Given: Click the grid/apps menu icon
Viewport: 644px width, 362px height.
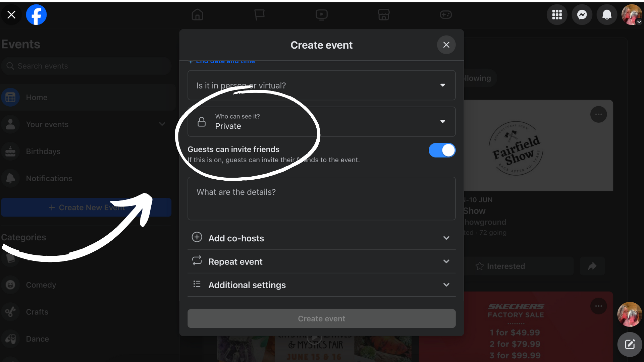Looking at the screenshot, I should (x=556, y=15).
